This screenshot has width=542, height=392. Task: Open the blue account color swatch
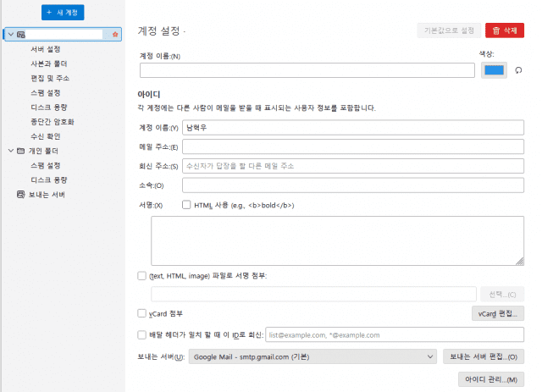(493, 70)
